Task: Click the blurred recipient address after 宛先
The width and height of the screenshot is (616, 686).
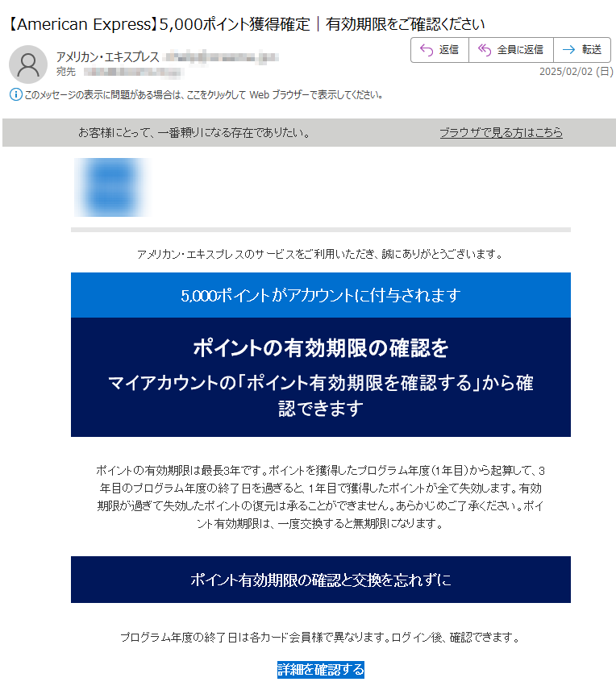Action: (x=132, y=71)
